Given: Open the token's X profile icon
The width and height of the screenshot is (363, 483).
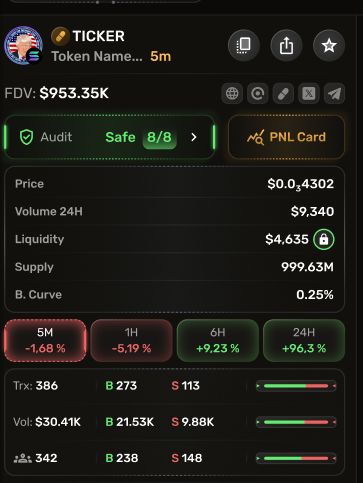Looking at the screenshot, I should (309, 94).
